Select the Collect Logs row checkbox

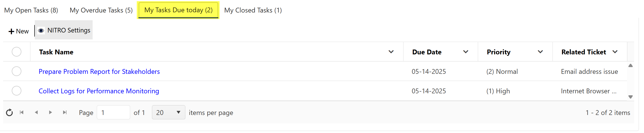tap(17, 91)
